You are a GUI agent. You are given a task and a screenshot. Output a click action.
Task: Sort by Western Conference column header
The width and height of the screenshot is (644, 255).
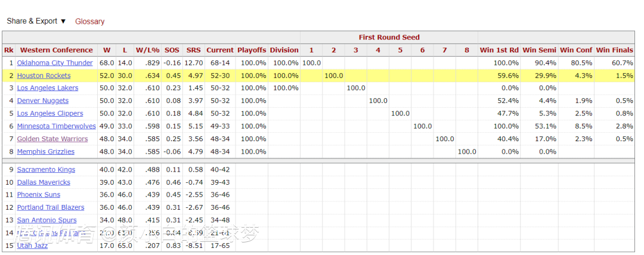coord(56,50)
